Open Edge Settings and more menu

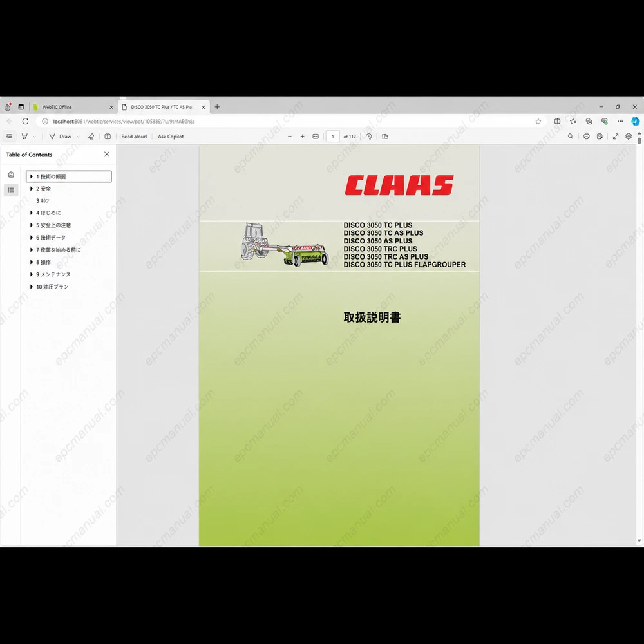620,122
